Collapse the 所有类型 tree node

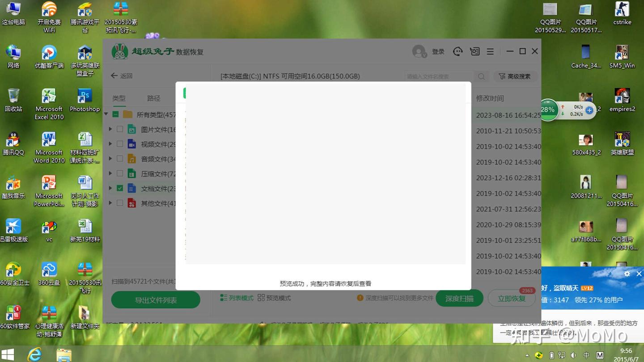click(106, 114)
